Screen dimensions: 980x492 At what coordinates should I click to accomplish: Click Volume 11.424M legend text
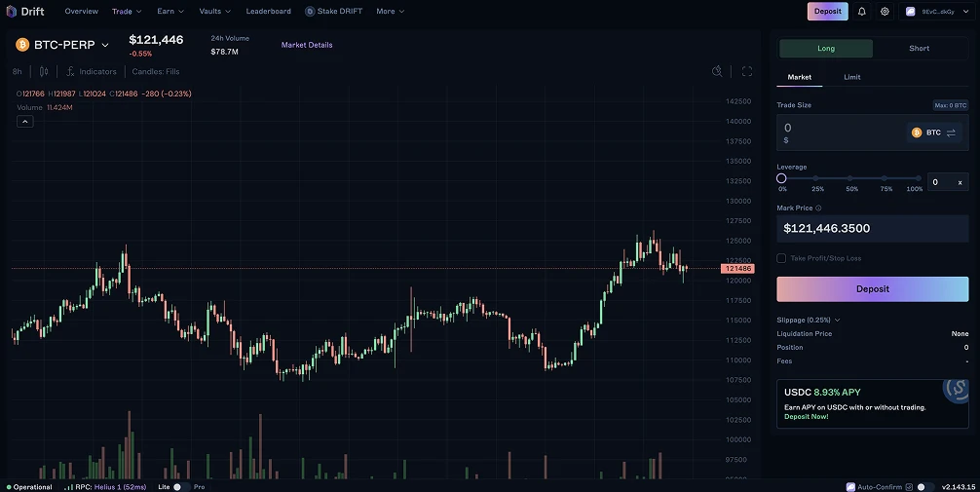(x=45, y=107)
